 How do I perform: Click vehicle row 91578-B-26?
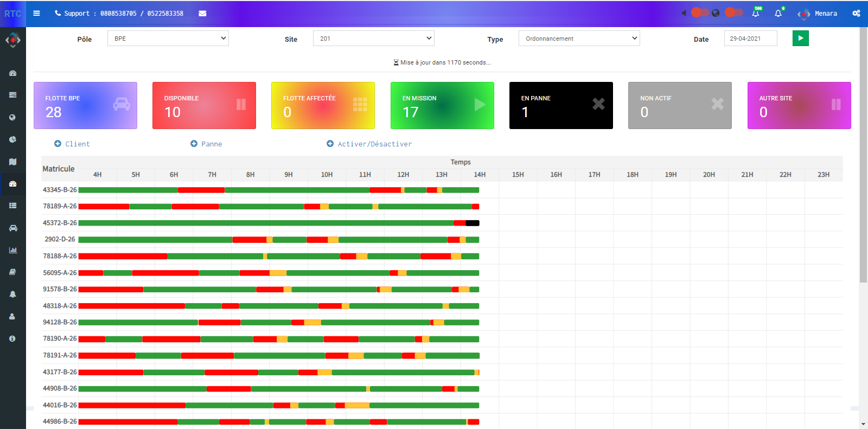pos(60,289)
